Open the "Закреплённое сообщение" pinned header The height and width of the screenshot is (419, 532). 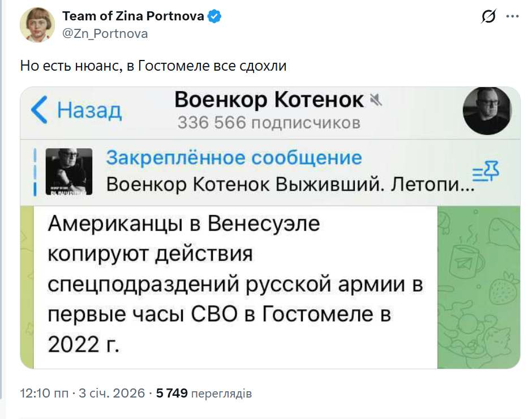click(x=233, y=158)
